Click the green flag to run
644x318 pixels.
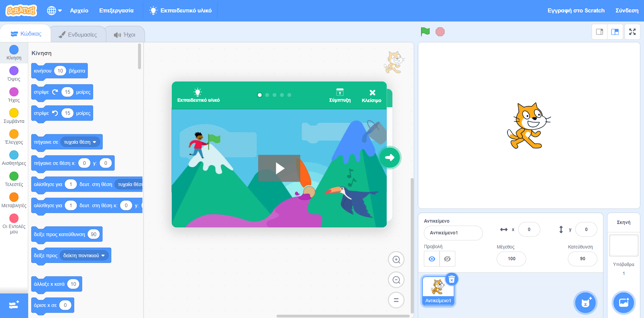coord(425,32)
